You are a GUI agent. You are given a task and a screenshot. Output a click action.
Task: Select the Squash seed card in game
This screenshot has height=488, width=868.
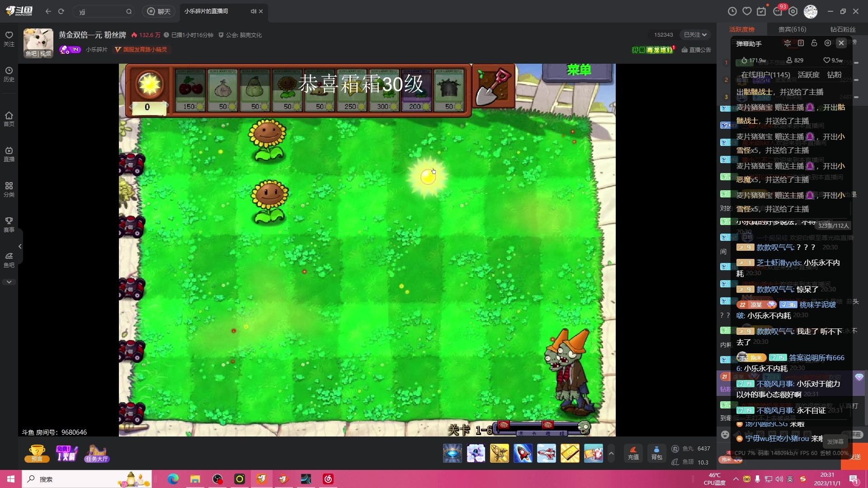255,90
